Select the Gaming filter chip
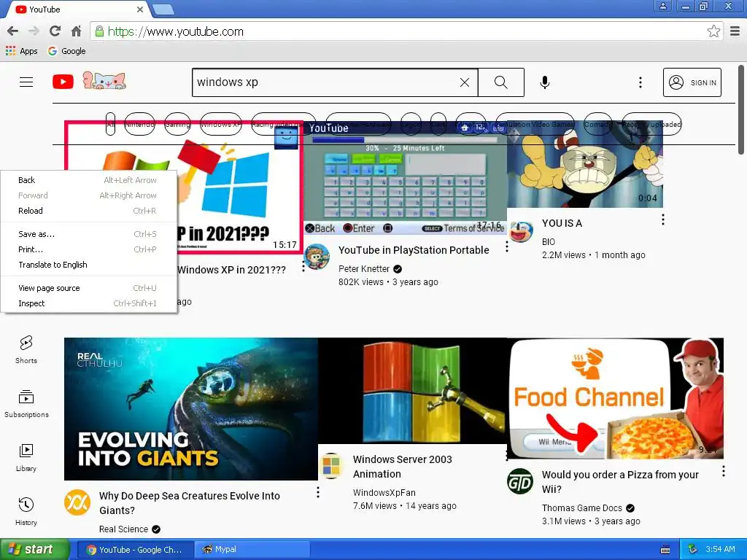The image size is (747, 560). (177, 124)
